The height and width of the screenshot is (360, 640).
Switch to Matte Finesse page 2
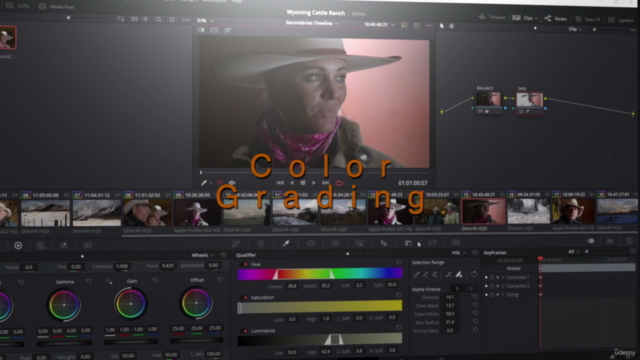point(471,288)
